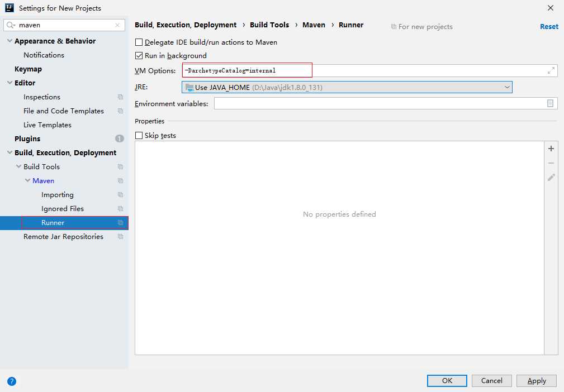Close the Settings dialog window
Image resolution: width=564 pixels, height=392 pixels.
point(551,8)
